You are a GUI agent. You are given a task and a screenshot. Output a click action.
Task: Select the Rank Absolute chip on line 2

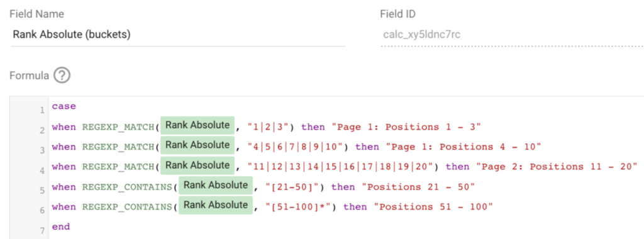coord(197,125)
